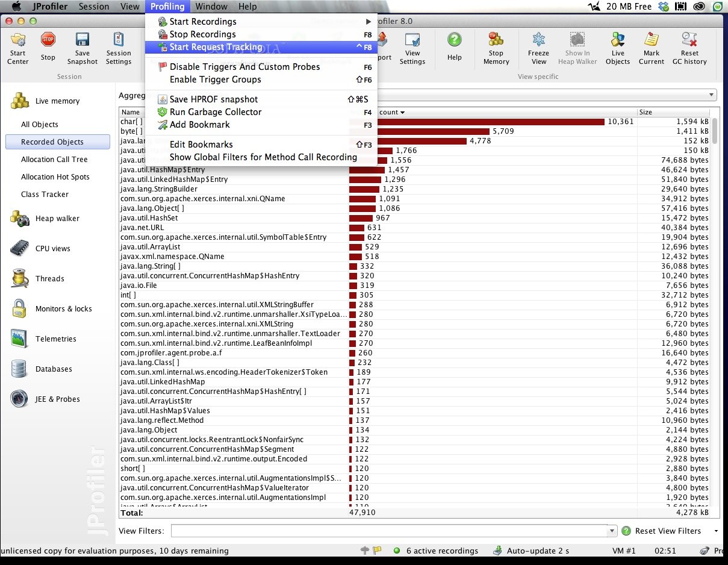Choose Save HPROF snapshot menu item
This screenshot has width=728, height=565.
coord(261,99)
